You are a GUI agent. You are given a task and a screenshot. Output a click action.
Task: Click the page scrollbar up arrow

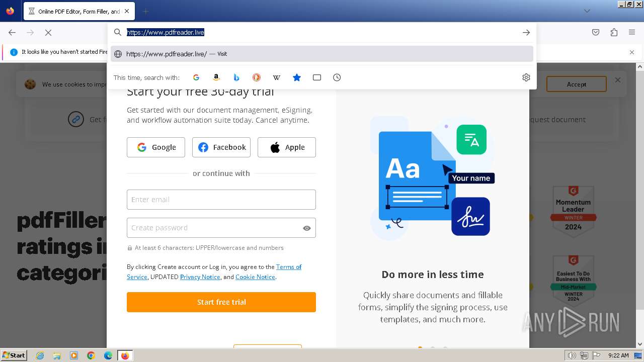pyautogui.click(x=640, y=66)
